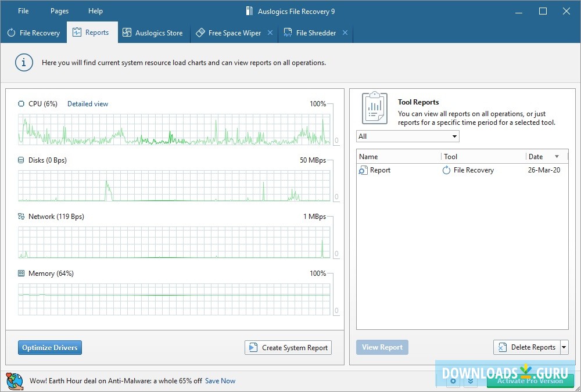Click the Free Space Wiper eraser icon
Screen dimensions: 581x392
[200, 33]
